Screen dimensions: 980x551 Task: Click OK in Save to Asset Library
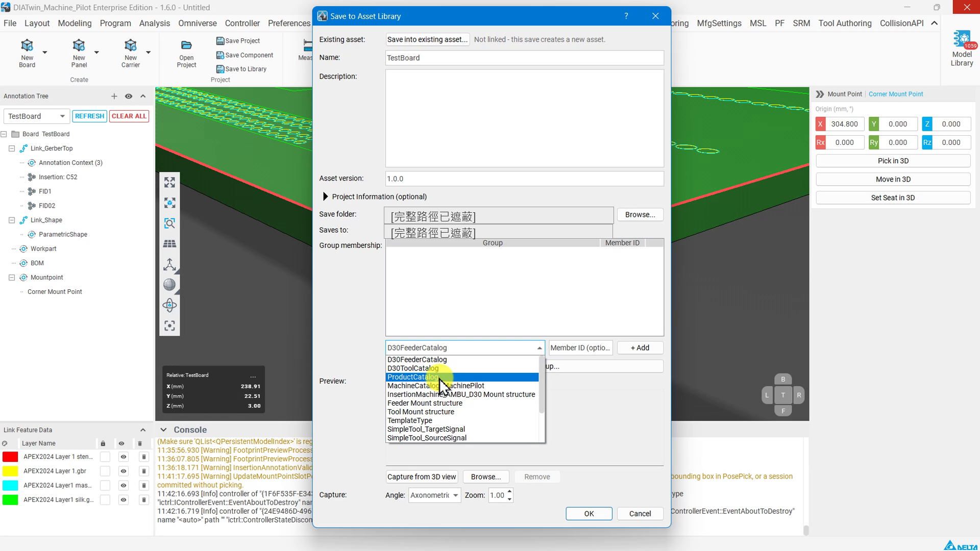(589, 514)
